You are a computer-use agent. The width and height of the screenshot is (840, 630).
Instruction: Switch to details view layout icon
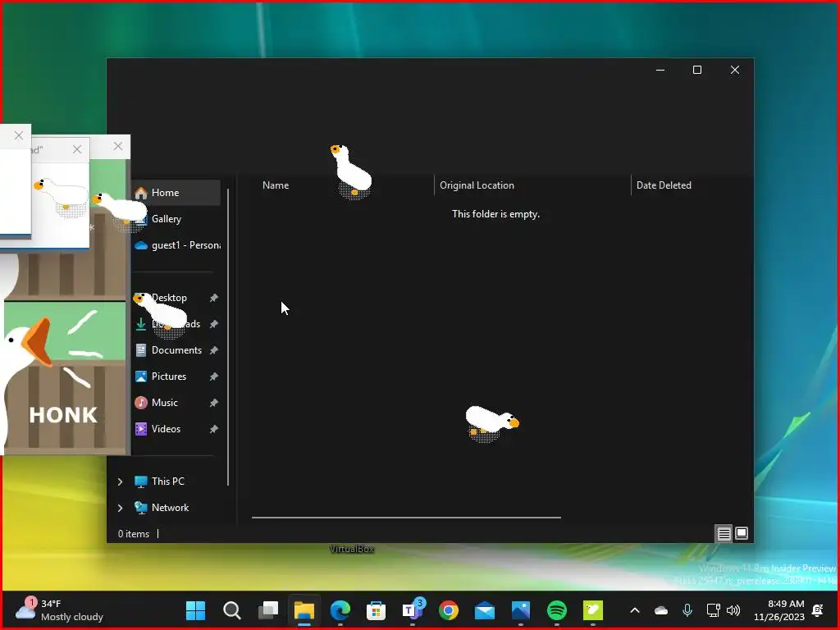(x=724, y=533)
